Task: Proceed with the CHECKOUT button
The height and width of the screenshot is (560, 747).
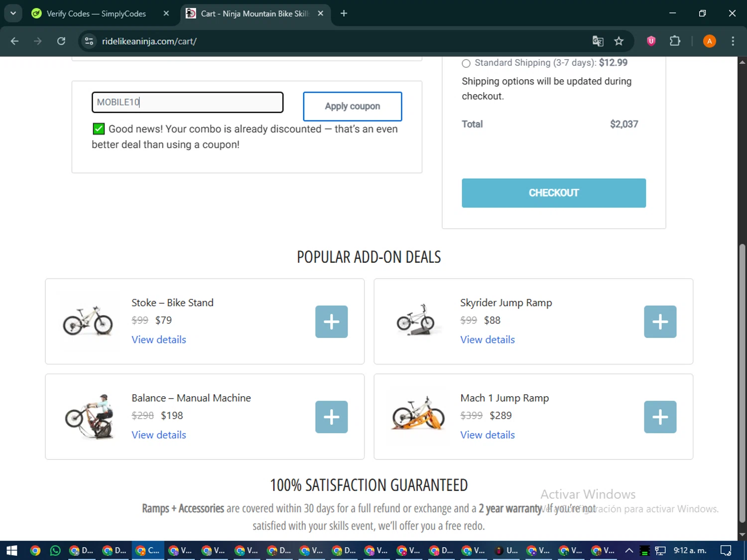Action: click(554, 193)
